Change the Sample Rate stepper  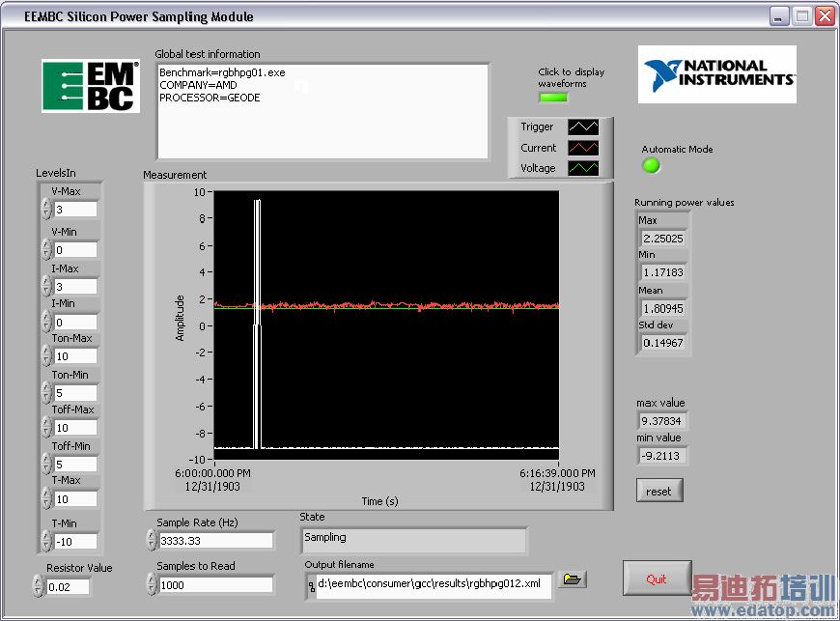(x=152, y=541)
